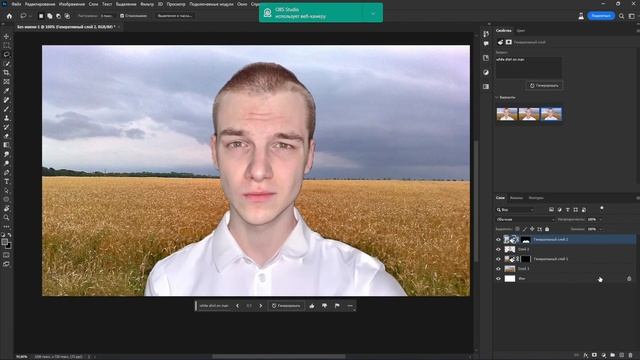Open the tool preset picker dropdown

[25, 16]
